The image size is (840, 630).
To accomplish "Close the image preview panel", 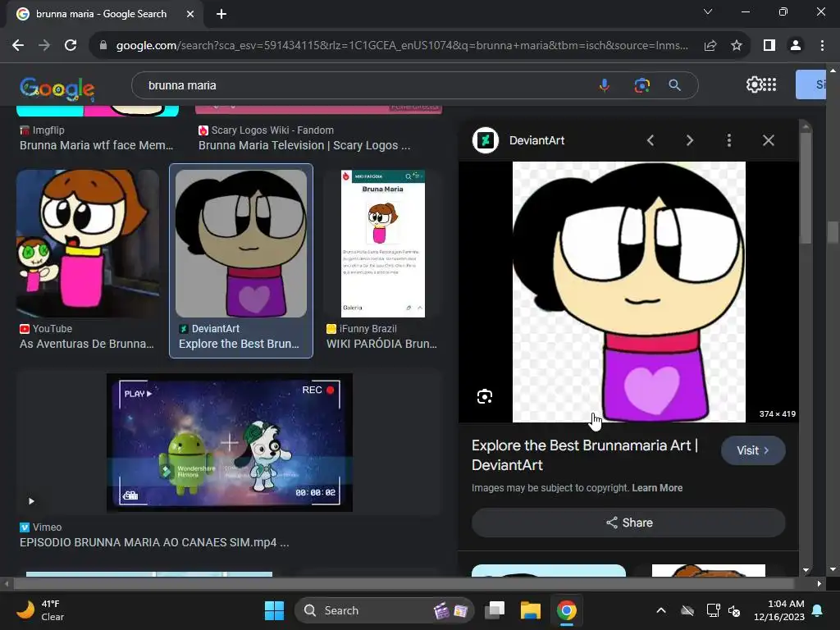I will point(768,140).
